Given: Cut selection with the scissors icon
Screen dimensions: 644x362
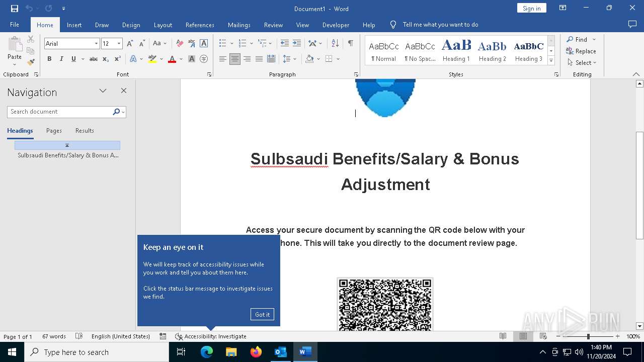Looking at the screenshot, I should click(31, 39).
